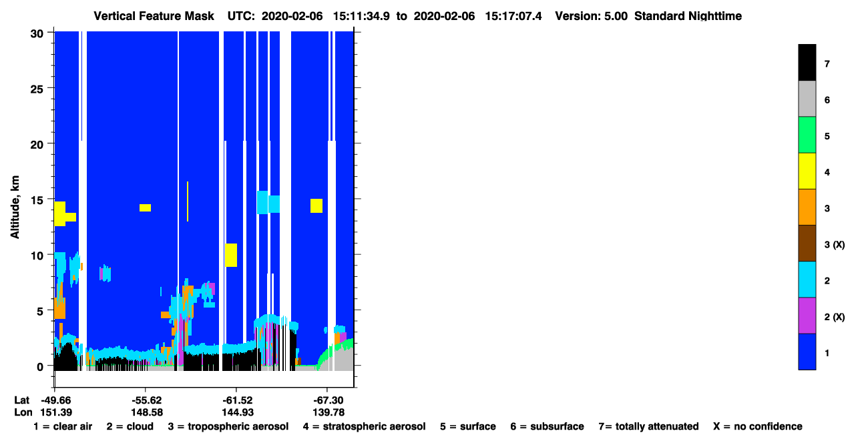
Task: Click the latitude value -49.66
Action: tap(55, 400)
